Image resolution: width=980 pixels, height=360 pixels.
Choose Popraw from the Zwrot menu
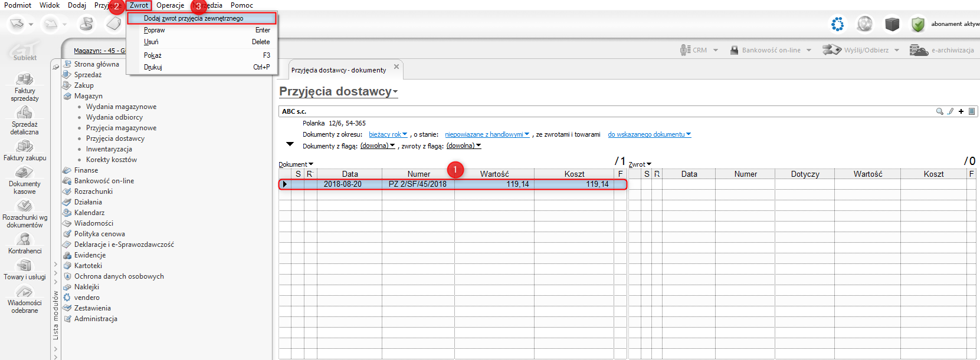[x=202, y=30]
